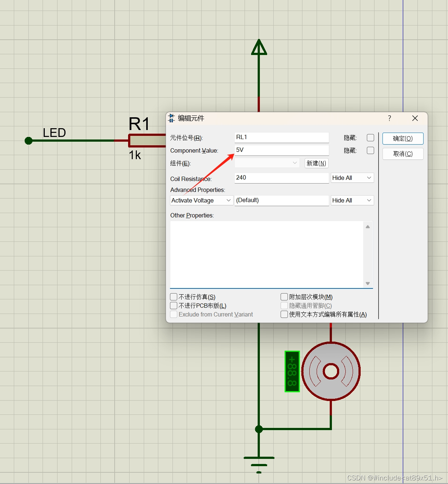The width and height of the screenshot is (448, 484).
Task: Check Exclude from Current Variant
Action: (174, 314)
